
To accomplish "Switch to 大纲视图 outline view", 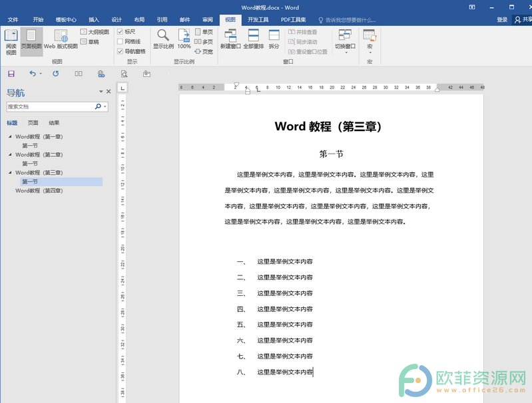I will point(95,32).
